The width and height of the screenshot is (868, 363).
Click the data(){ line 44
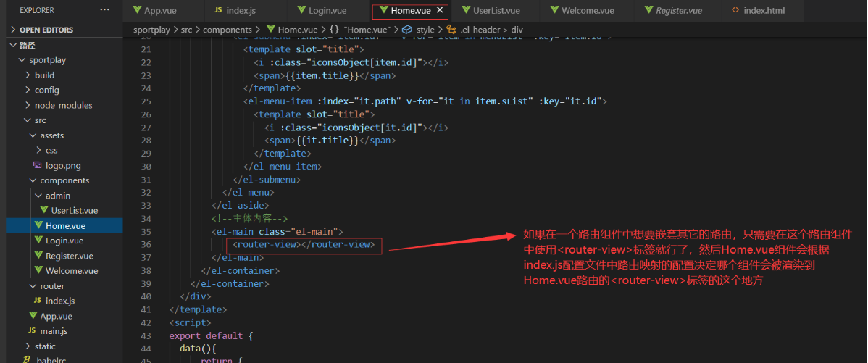(x=198, y=348)
